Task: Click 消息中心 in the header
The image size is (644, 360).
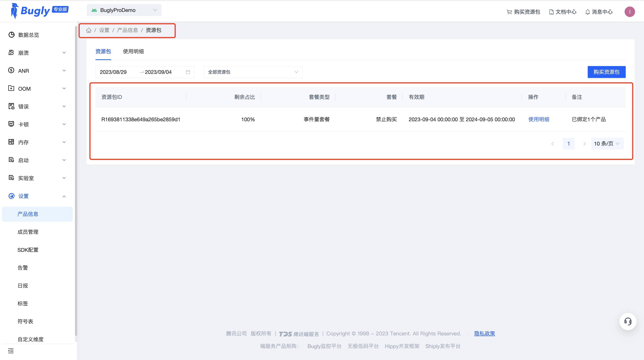Action: (602, 12)
